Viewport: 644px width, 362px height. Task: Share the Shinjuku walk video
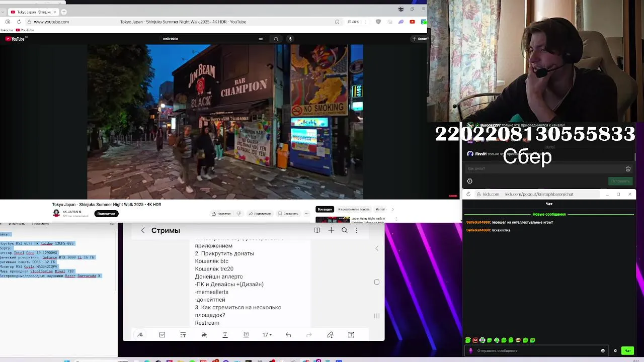point(260,214)
